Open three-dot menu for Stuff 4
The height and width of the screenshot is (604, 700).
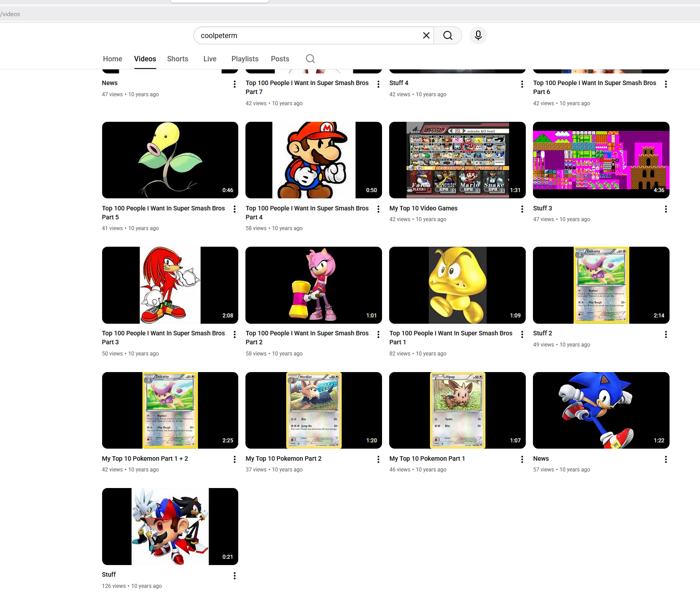(522, 84)
